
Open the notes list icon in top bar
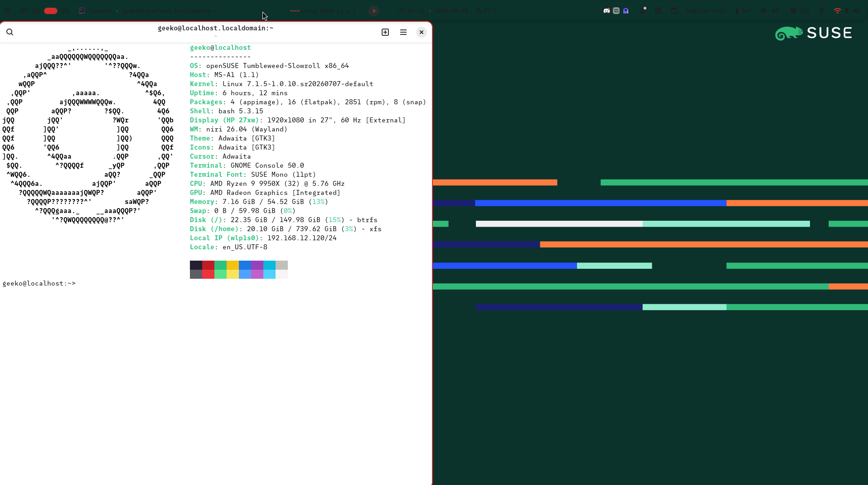(659, 11)
